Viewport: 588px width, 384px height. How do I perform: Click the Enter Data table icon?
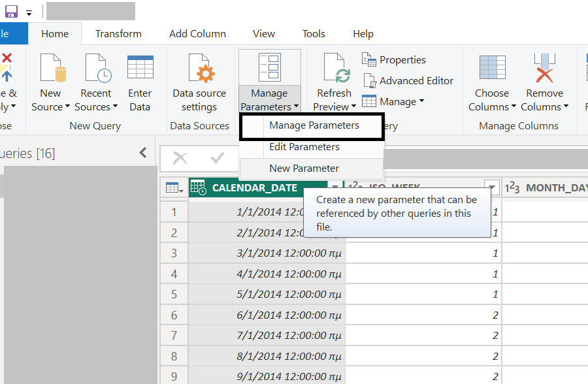coord(140,67)
